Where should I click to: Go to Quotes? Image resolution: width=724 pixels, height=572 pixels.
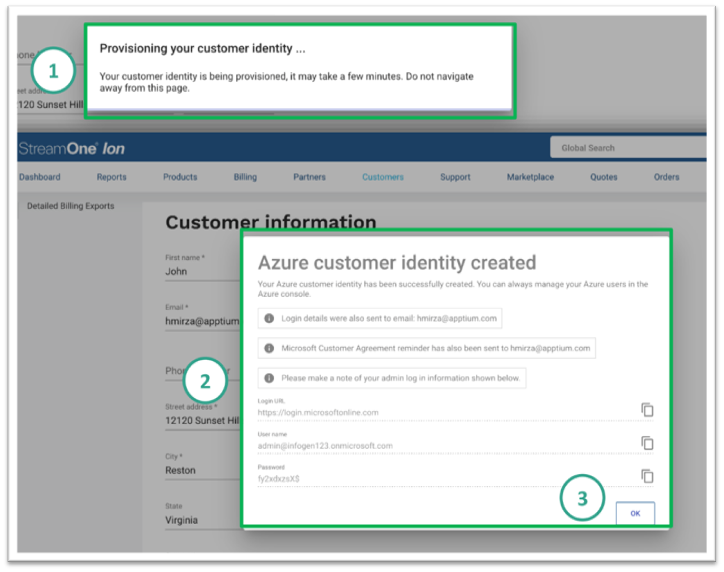[603, 177]
